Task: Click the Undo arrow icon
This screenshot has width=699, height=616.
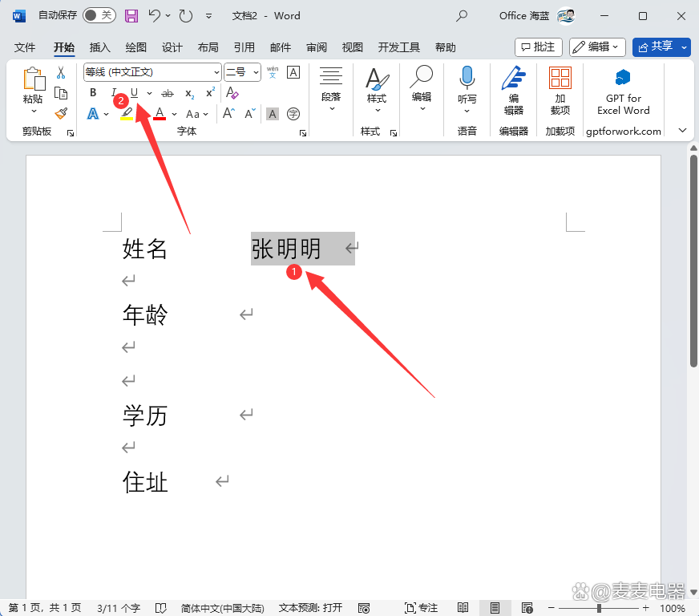Action: 154,16
